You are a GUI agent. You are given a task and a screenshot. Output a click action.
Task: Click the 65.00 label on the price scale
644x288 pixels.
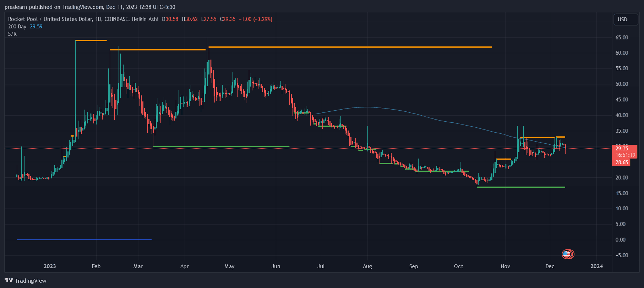point(622,38)
